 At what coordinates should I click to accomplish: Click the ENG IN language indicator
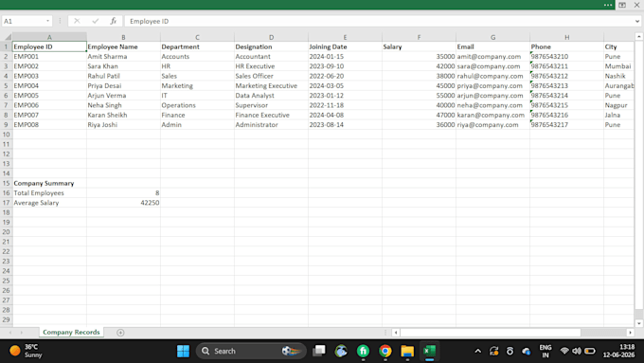(x=545, y=351)
